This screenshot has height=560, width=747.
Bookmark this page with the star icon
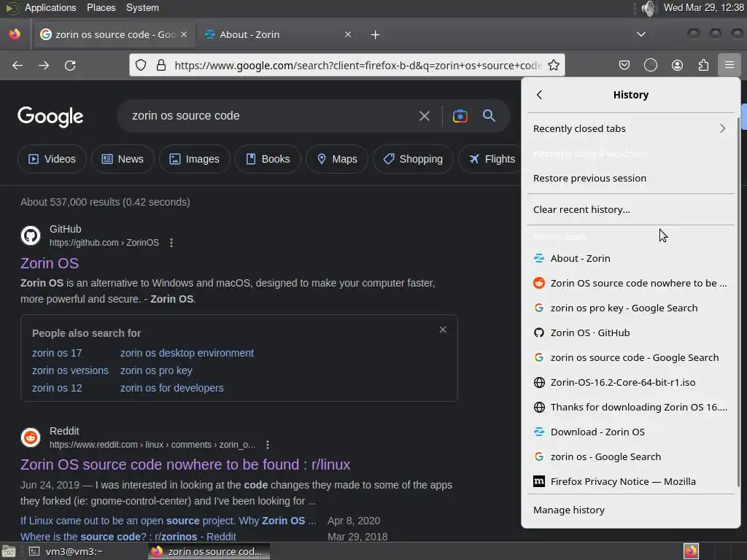pos(554,65)
